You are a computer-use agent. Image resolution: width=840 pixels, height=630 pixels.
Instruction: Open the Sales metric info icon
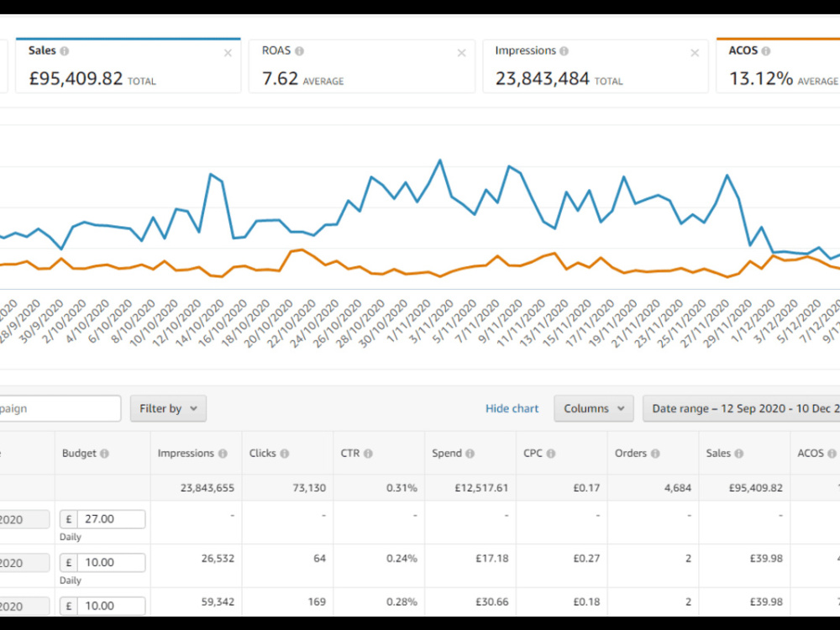click(x=65, y=51)
